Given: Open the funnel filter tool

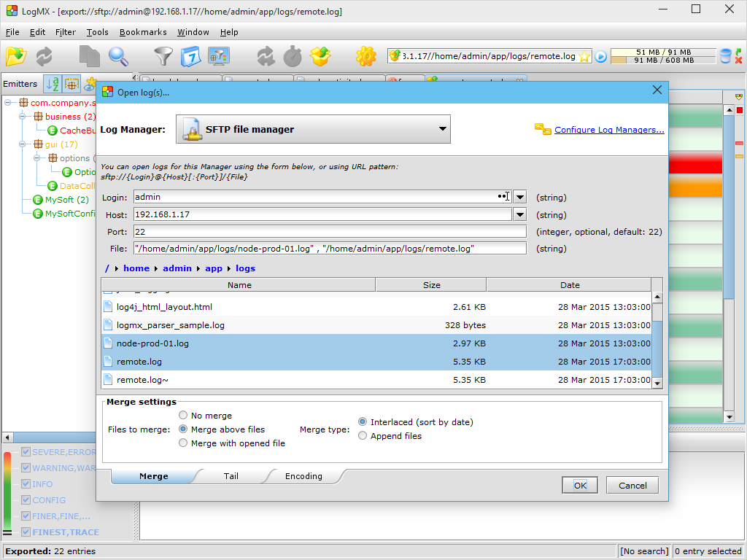Looking at the screenshot, I should click(x=163, y=56).
